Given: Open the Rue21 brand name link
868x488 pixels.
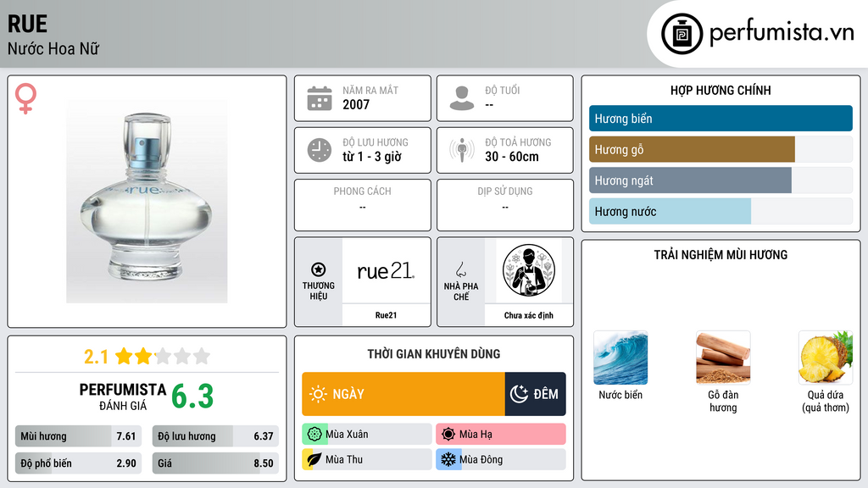Looking at the screenshot, I should click(386, 315).
